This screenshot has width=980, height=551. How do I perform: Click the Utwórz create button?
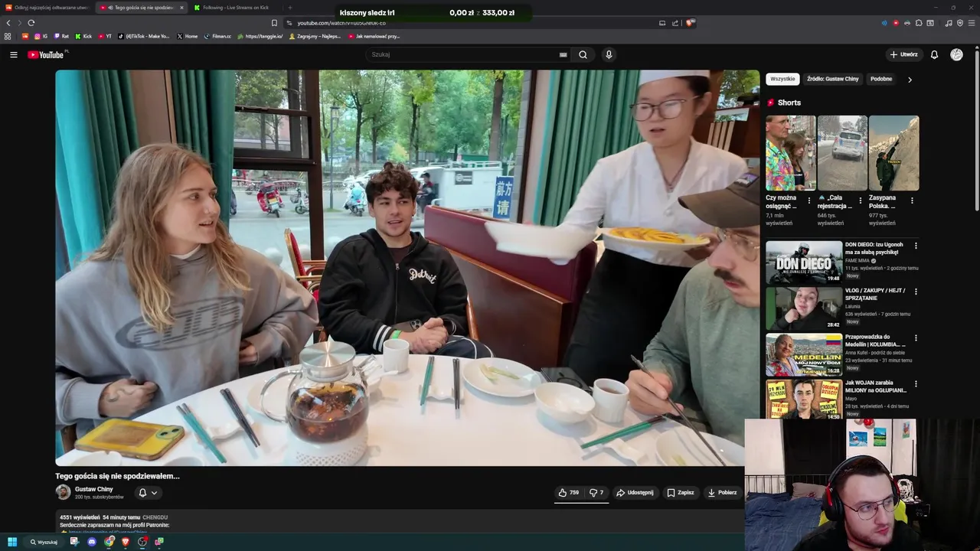click(903, 55)
